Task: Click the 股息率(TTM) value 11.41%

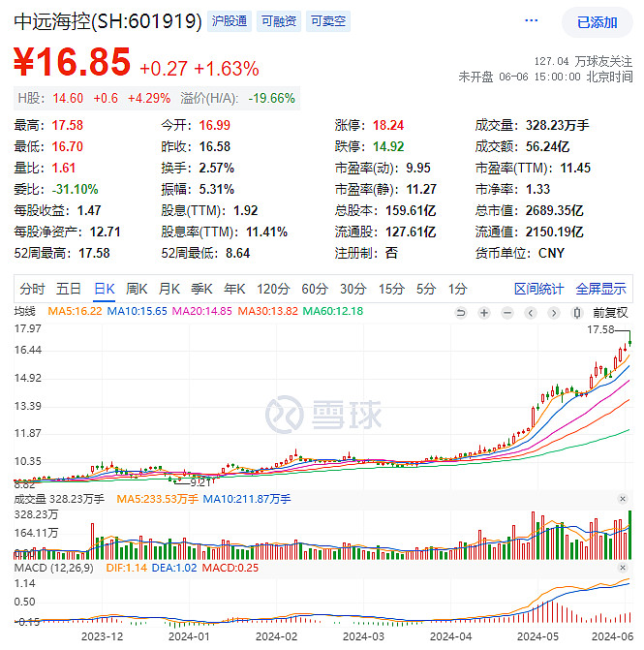Action: coord(266,232)
